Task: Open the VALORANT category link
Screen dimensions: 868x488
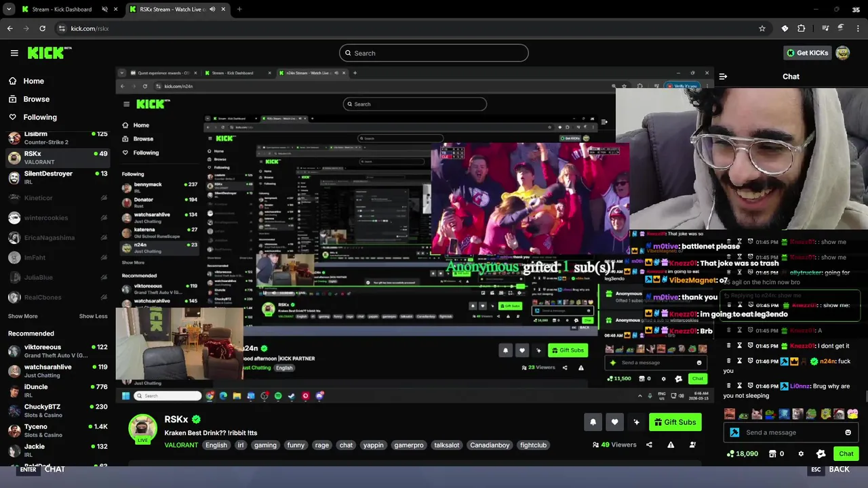Action: pyautogui.click(x=181, y=445)
